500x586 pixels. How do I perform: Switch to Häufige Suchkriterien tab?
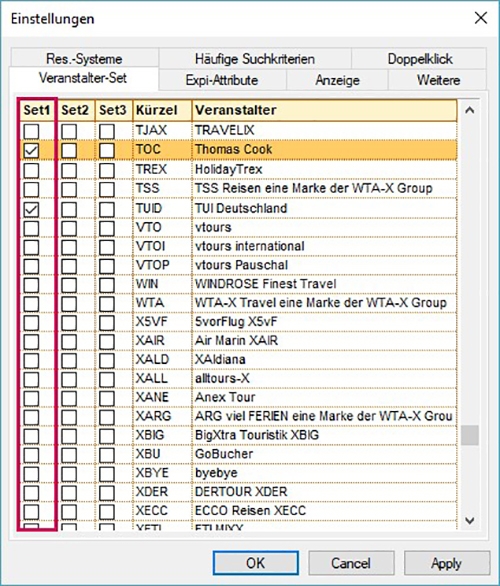[254, 59]
